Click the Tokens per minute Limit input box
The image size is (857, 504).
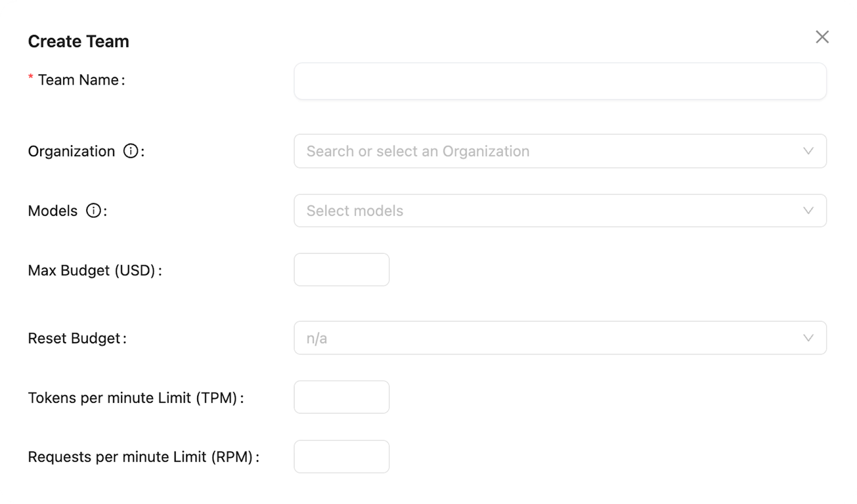pyautogui.click(x=341, y=397)
